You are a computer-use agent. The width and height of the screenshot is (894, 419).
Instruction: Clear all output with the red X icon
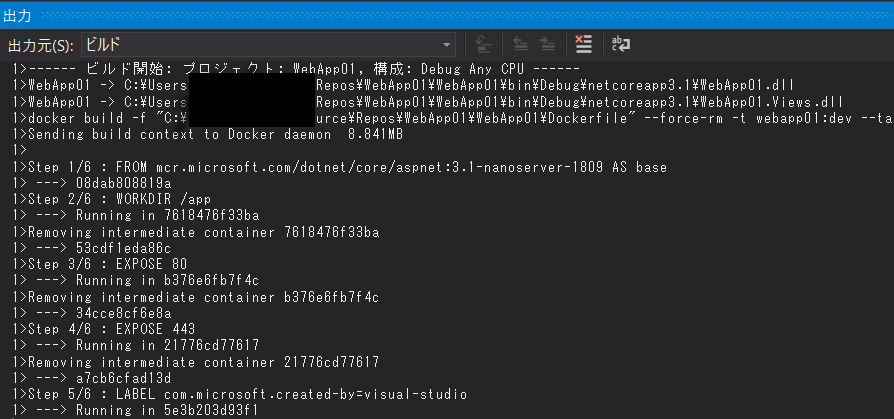[583, 44]
